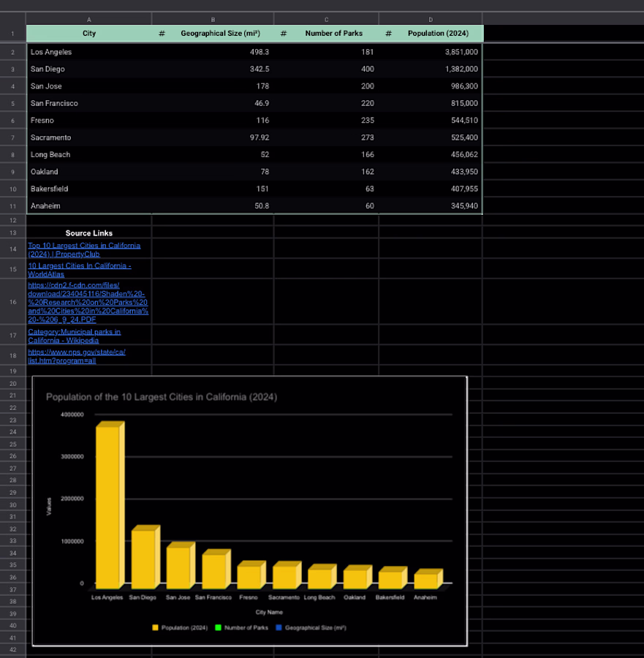The image size is (644, 658).
Task: Click the yellow 'Population (2024)' legend swatch
Action: [x=155, y=628]
